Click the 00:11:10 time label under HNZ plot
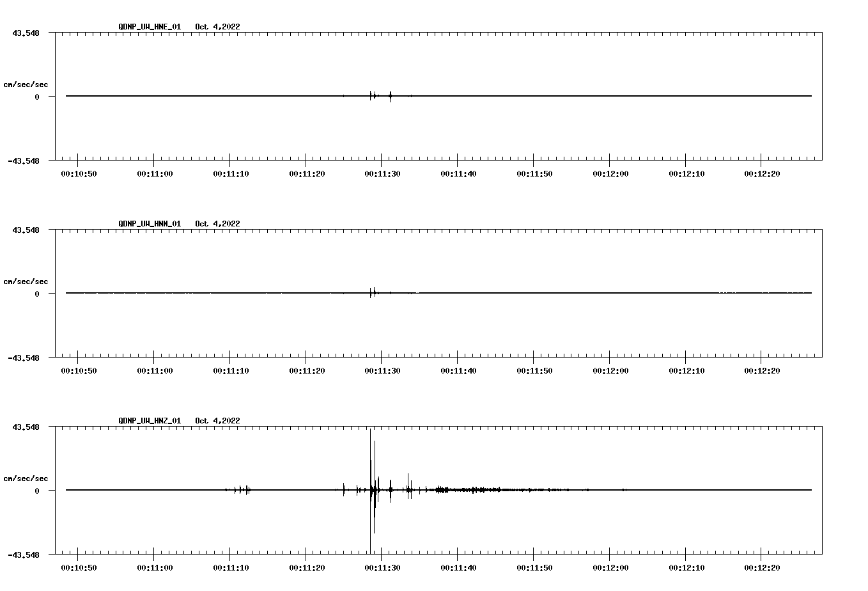Screen dimensions: 868x591 coord(231,568)
